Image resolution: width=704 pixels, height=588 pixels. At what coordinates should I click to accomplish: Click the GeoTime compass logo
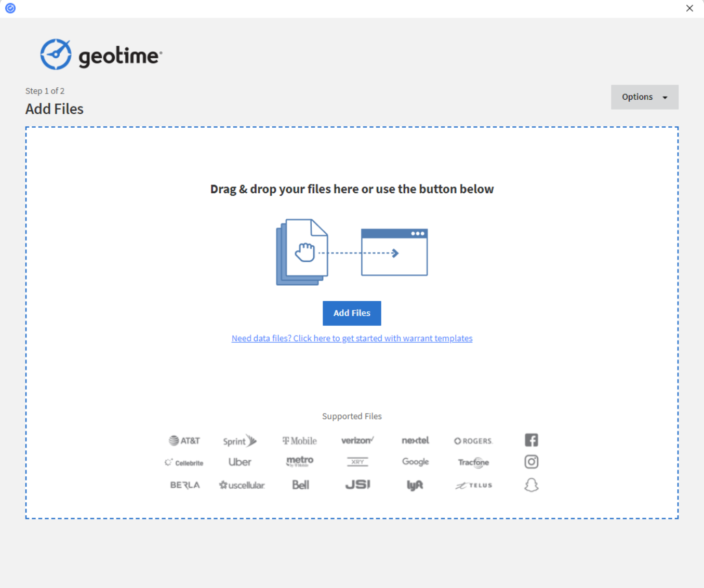click(56, 55)
